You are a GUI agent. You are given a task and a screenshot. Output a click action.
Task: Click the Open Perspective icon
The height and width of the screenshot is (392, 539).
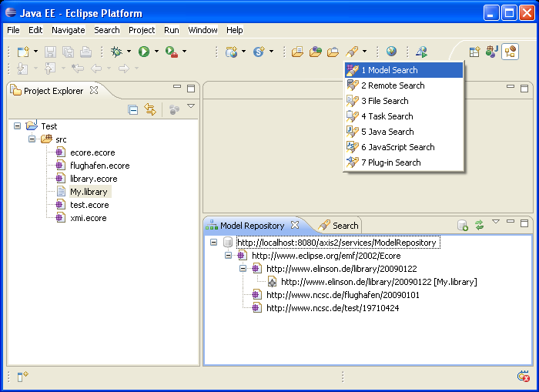[x=474, y=52]
